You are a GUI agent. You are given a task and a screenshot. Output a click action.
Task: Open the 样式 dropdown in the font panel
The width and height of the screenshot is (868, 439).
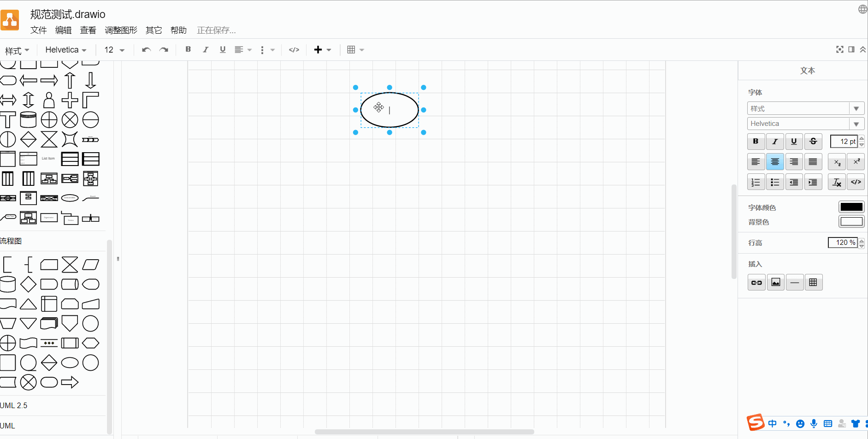pyautogui.click(x=805, y=108)
